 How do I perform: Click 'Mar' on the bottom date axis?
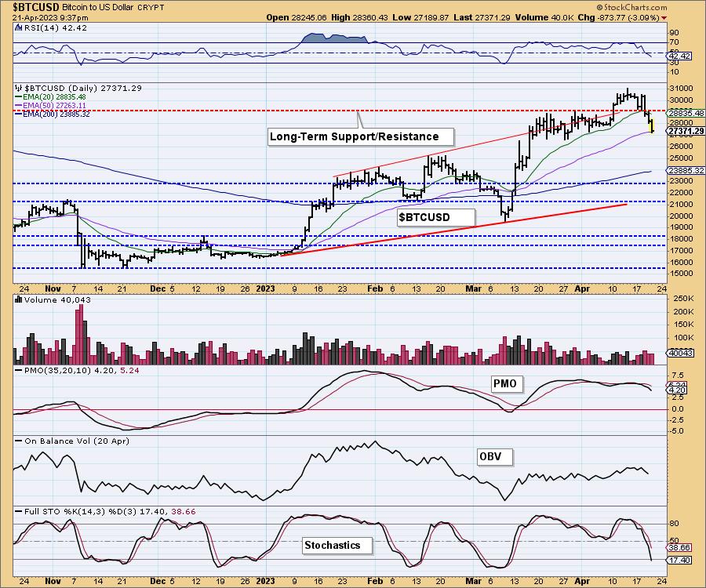pos(473,581)
